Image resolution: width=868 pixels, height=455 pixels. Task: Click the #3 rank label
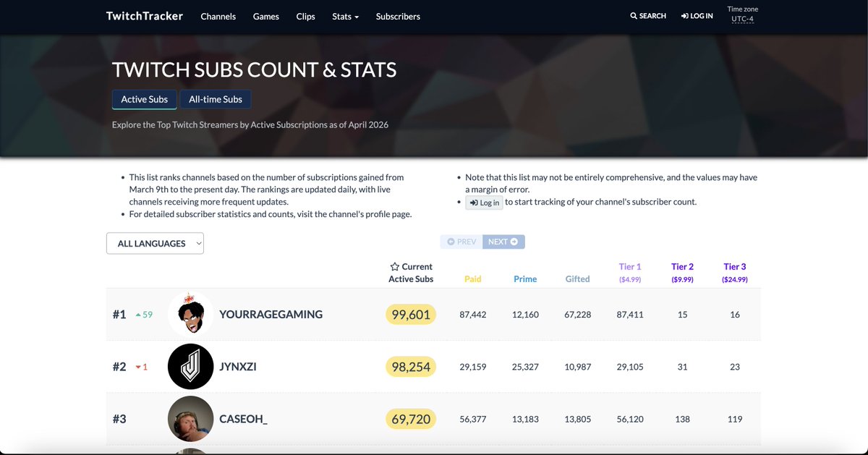point(119,419)
